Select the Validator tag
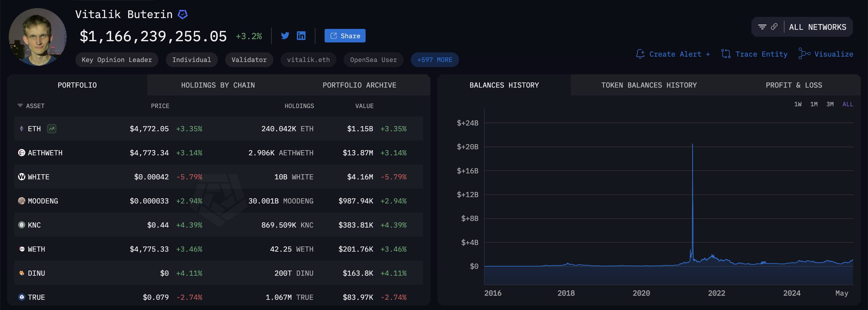This screenshot has height=310, width=868. coord(249,60)
